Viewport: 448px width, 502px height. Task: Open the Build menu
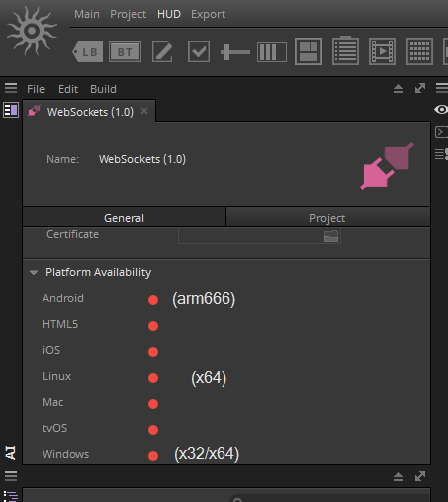103,89
